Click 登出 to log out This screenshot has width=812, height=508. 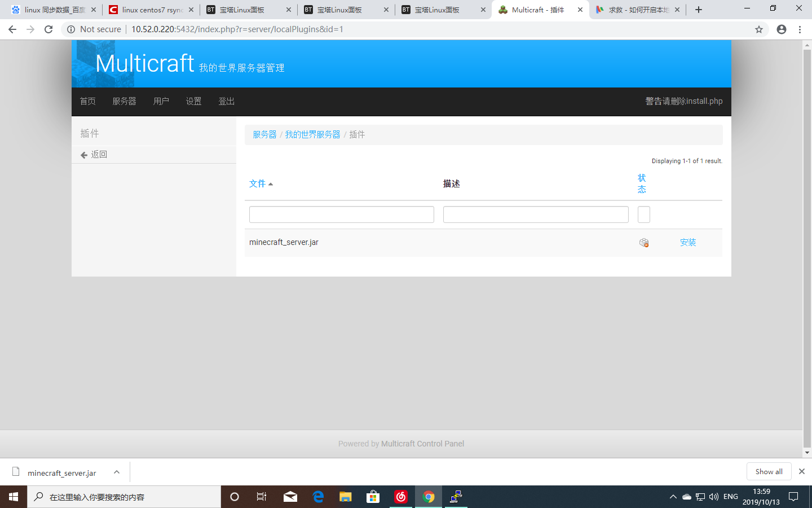[227, 102]
